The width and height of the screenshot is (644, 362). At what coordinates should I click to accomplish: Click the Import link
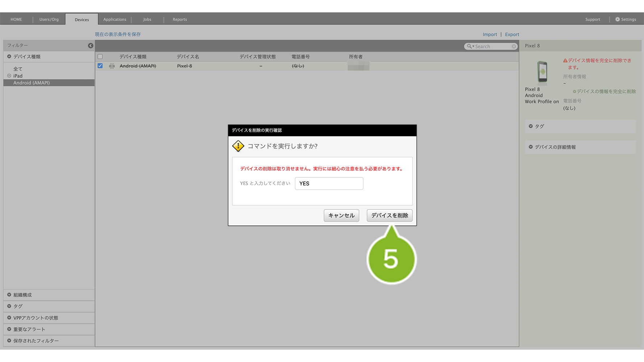point(490,34)
